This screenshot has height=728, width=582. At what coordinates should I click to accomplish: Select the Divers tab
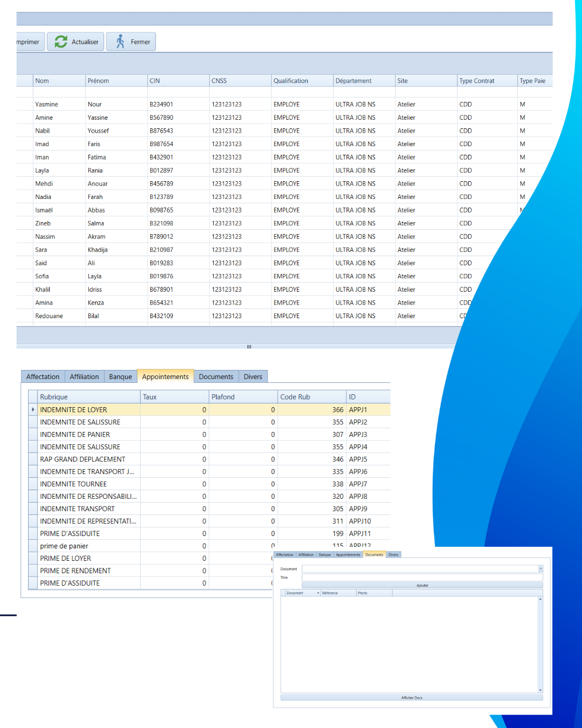pyautogui.click(x=253, y=376)
